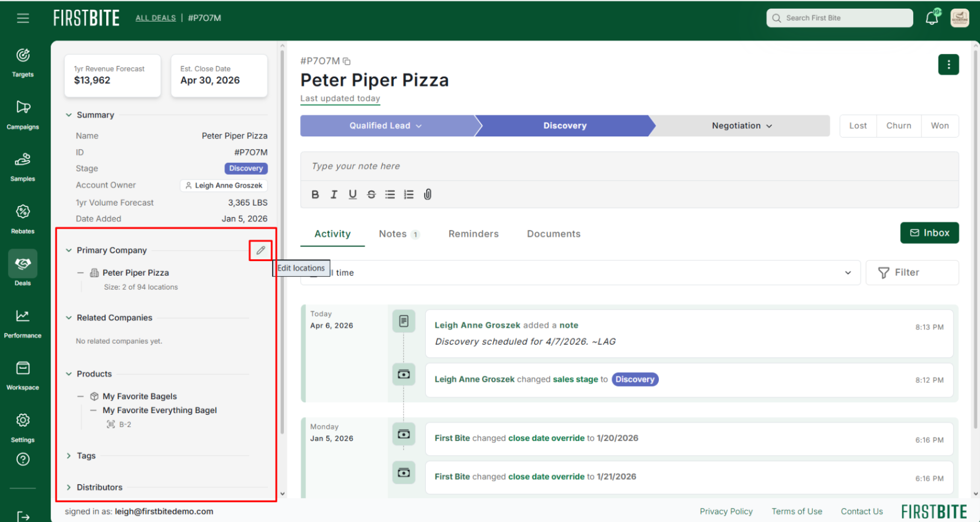Screen dimensions: 980x522
Task: Edit Primary Company locations with pencil icon
Action: [x=261, y=250]
